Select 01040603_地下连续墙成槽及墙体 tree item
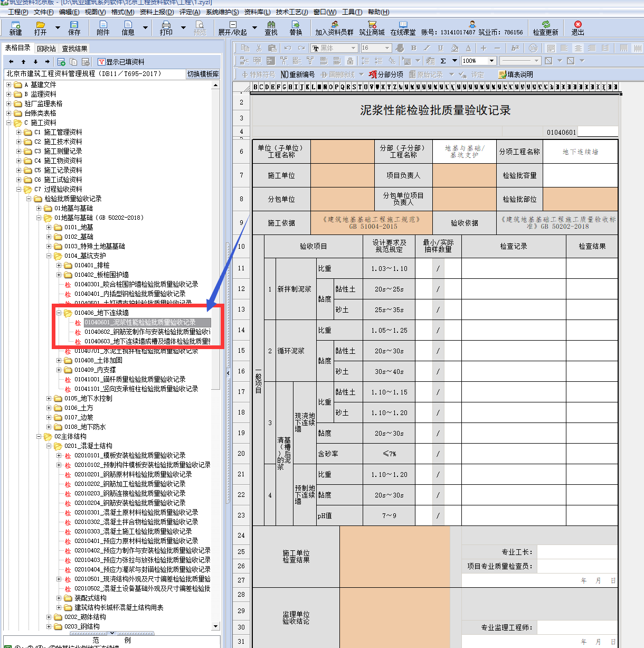Screen dimensions: 644x648 point(147,341)
